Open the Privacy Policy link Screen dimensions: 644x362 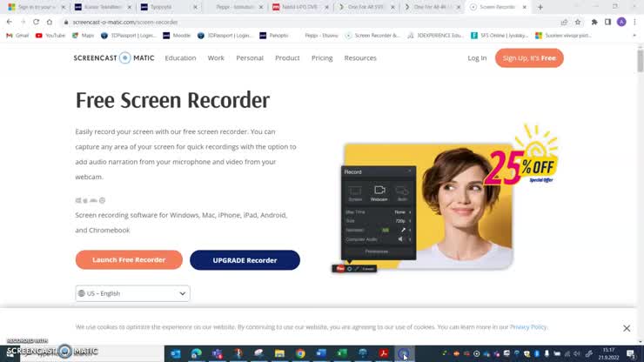(x=528, y=327)
